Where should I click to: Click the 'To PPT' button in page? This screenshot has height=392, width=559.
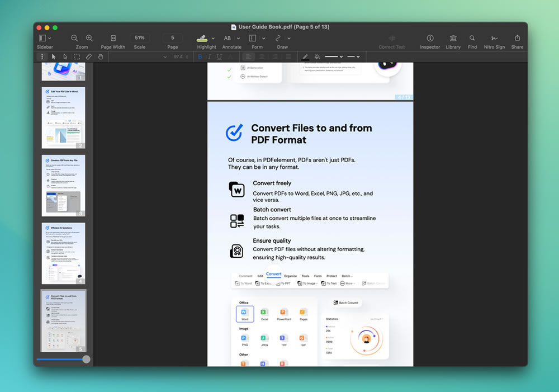coord(283,284)
